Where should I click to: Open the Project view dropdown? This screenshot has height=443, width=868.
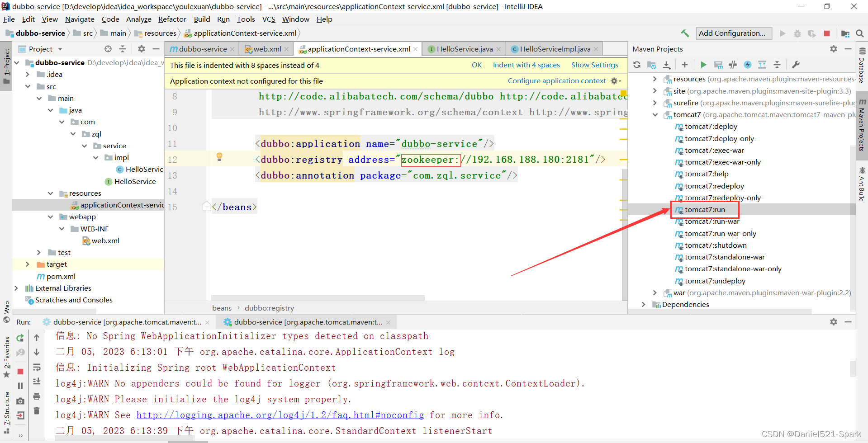60,49
